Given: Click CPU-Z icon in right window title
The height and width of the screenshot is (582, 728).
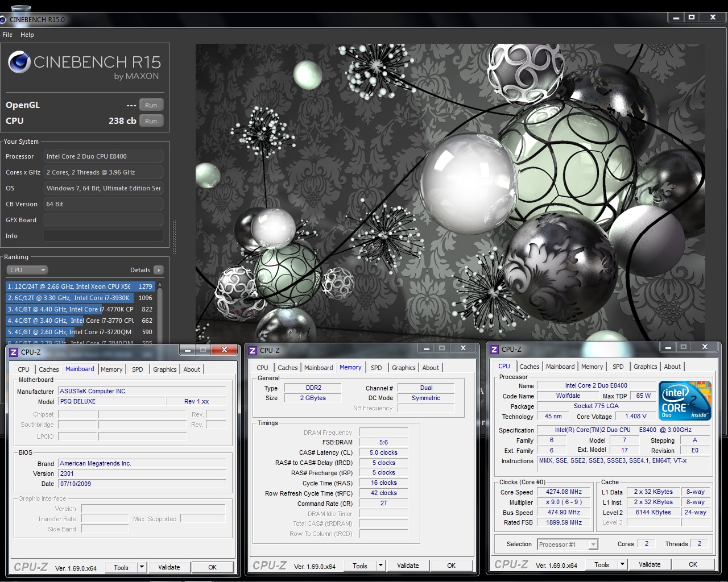Looking at the screenshot, I should (494, 350).
